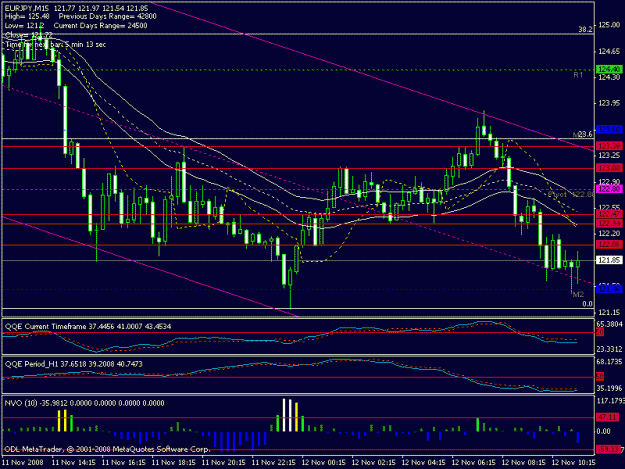Click the white 121.85 current price tag
The image size is (625, 469).
tap(609, 260)
